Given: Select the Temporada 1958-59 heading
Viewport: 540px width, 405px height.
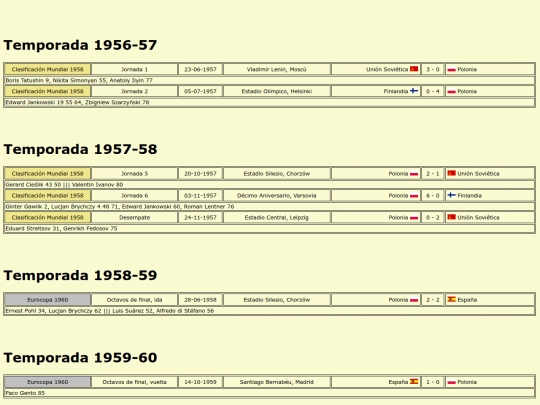Looking at the screenshot, I should point(80,276).
